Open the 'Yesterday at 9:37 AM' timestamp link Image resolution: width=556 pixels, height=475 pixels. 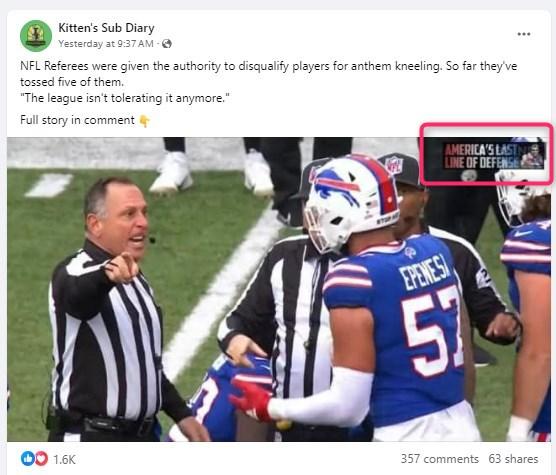coord(106,44)
